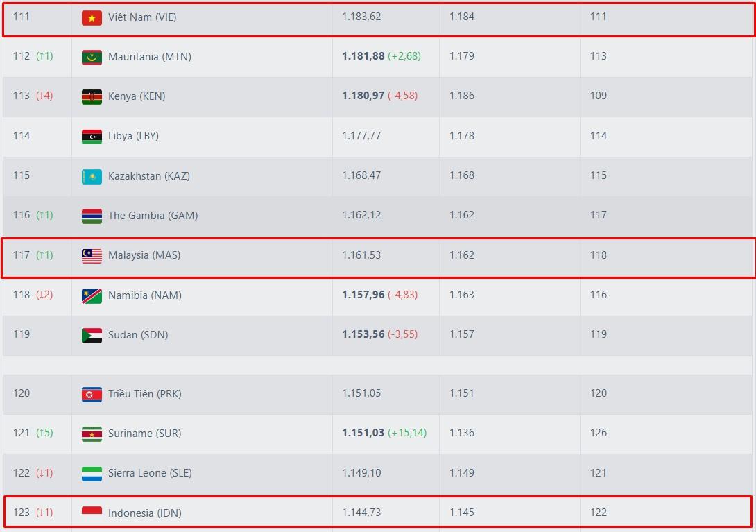Click Mauritania's previous rank 113 cell

pyautogui.click(x=598, y=56)
